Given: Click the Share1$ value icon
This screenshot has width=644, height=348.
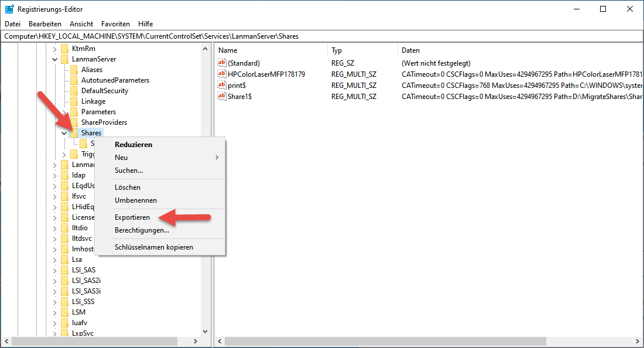Looking at the screenshot, I should (x=222, y=96).
